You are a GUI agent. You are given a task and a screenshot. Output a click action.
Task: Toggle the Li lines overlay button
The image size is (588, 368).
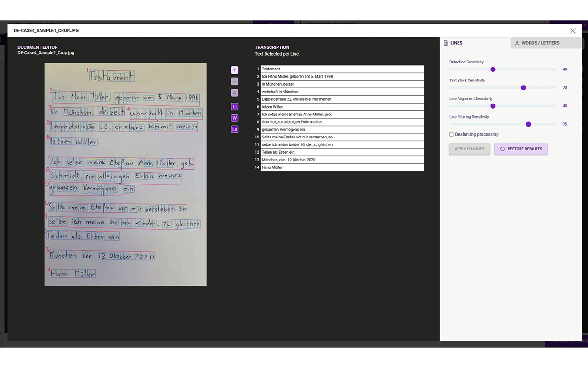click(x=235, y=107)
